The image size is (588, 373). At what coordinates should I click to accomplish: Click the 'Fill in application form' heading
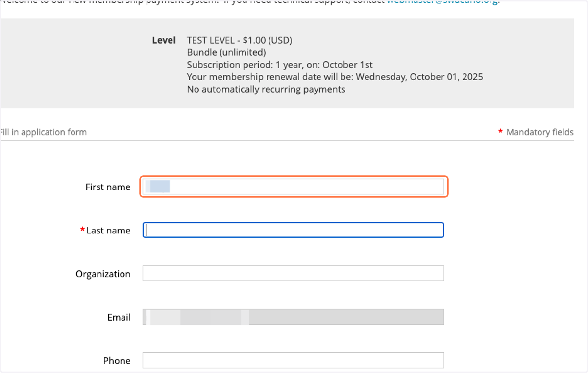43,132
